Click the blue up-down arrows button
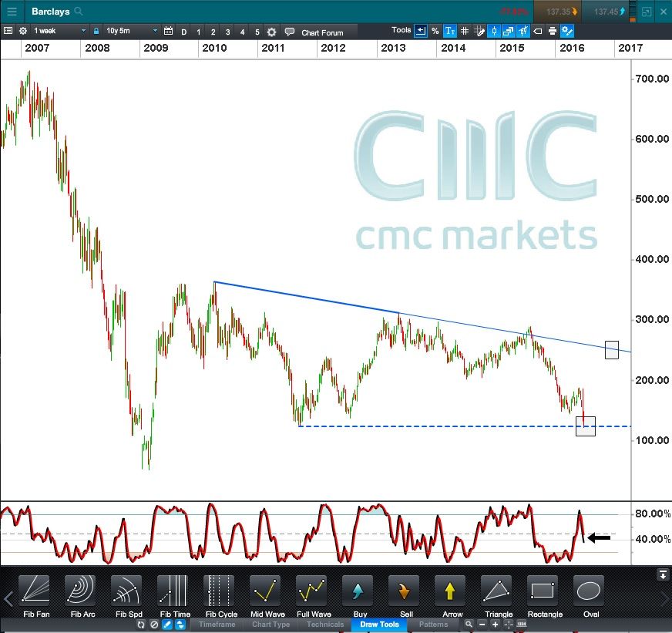The height and width of the screenshot is (633, 672). (x=180, y=625)
